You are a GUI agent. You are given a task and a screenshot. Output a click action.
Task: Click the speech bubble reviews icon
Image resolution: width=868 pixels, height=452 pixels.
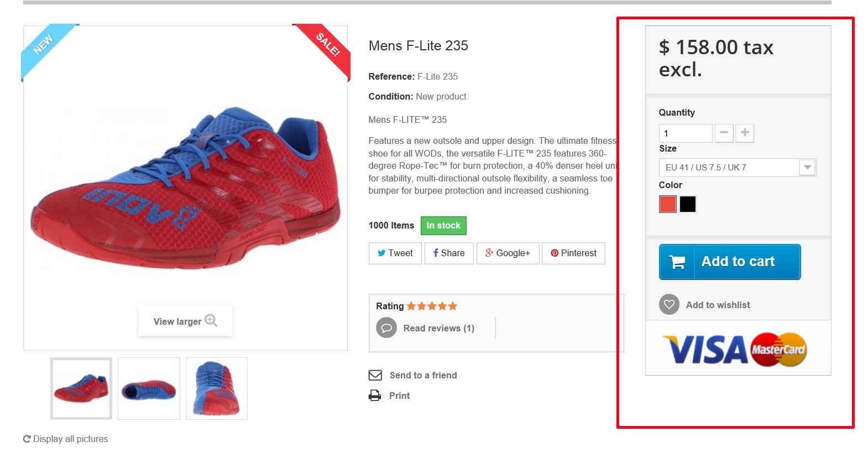386,328
